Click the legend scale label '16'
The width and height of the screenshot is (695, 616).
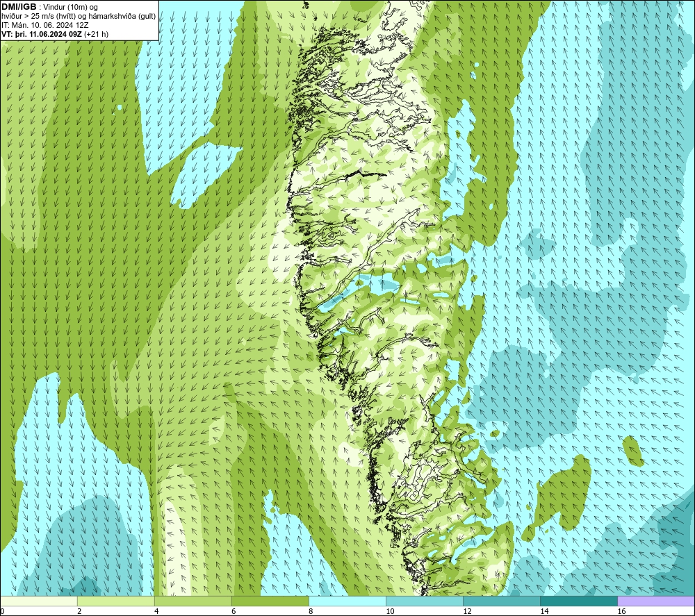(x=621, y=612)
